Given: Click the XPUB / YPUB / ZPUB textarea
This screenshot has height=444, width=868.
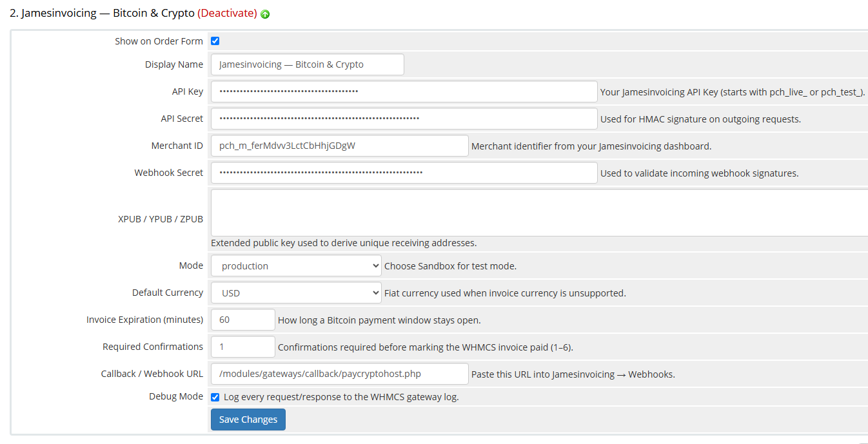Looking at the screenshot, I should [539, 213].
